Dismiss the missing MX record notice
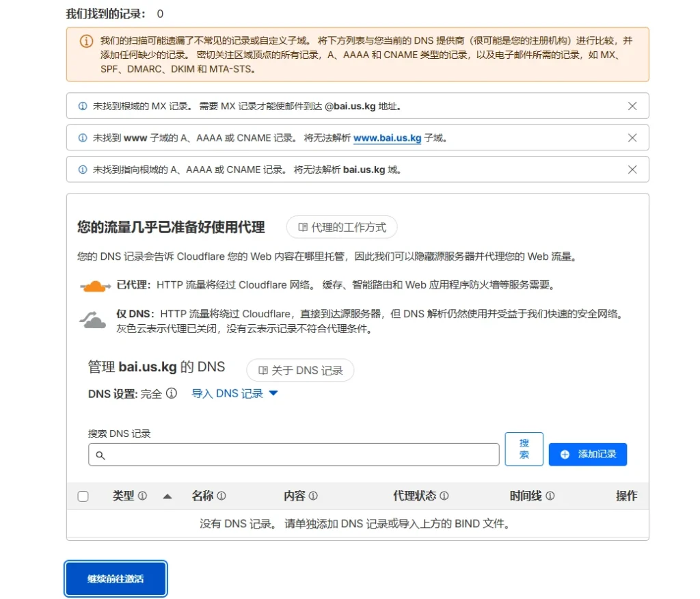700x599 pixels. (x=632, y=106)
